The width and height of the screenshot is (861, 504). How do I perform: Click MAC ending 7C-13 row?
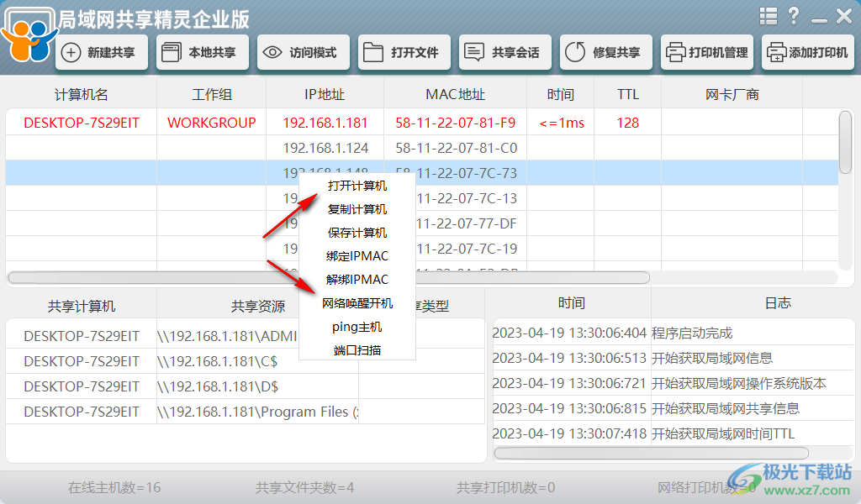coord(467,198)
